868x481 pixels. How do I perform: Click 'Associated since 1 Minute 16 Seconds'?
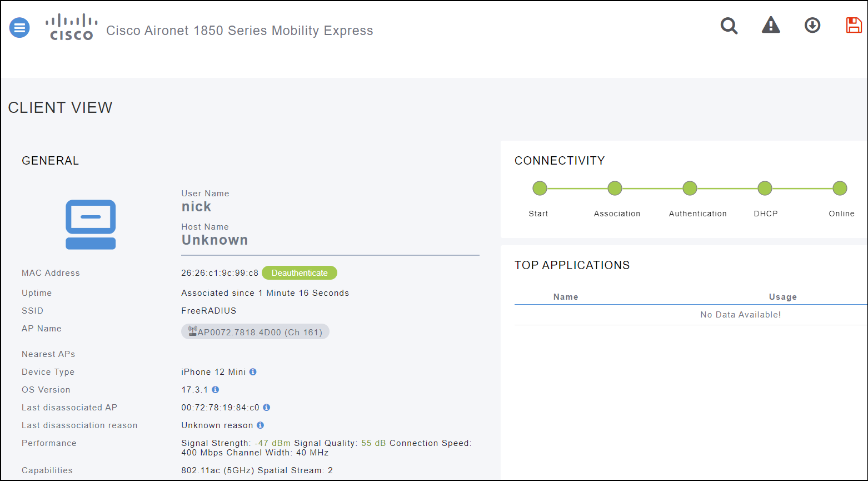[x=265, y=293]
